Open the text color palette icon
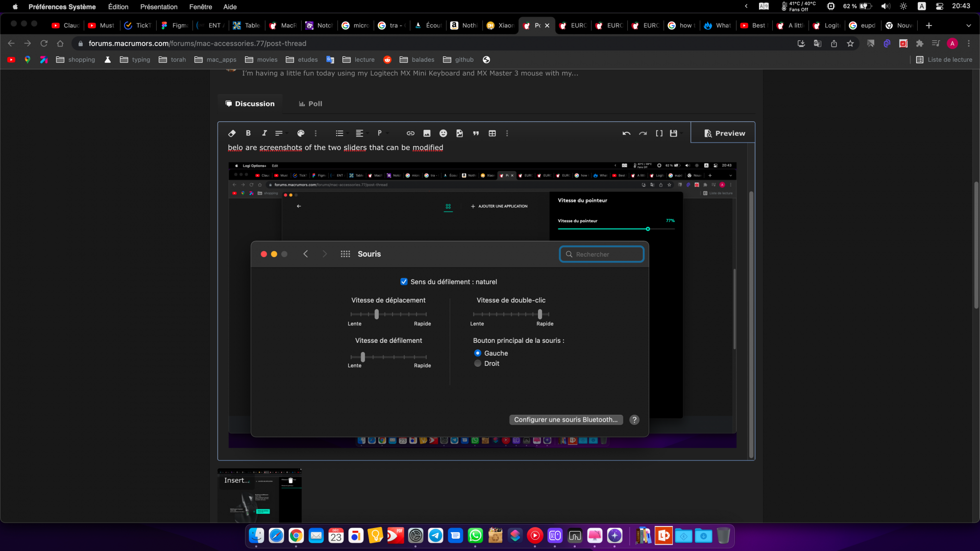Image resolution: width=980 pixels, height=551 pixels. click(x=301, y=133)
